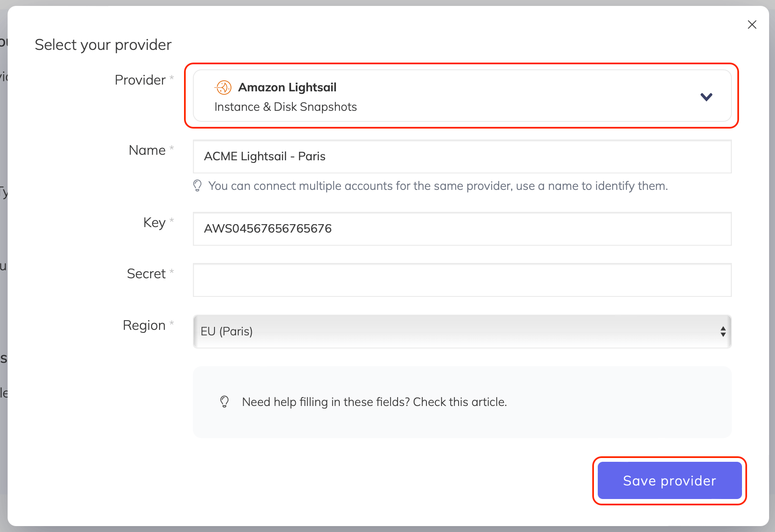Click the multiple accounts hint text
The image size is (775, 532).
(438, 186)
